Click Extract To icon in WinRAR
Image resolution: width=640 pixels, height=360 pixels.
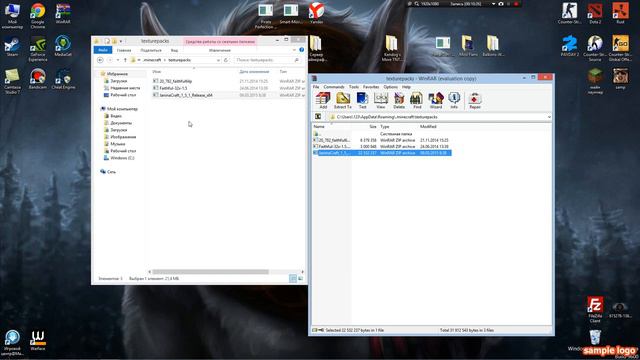tap(342, 100)
